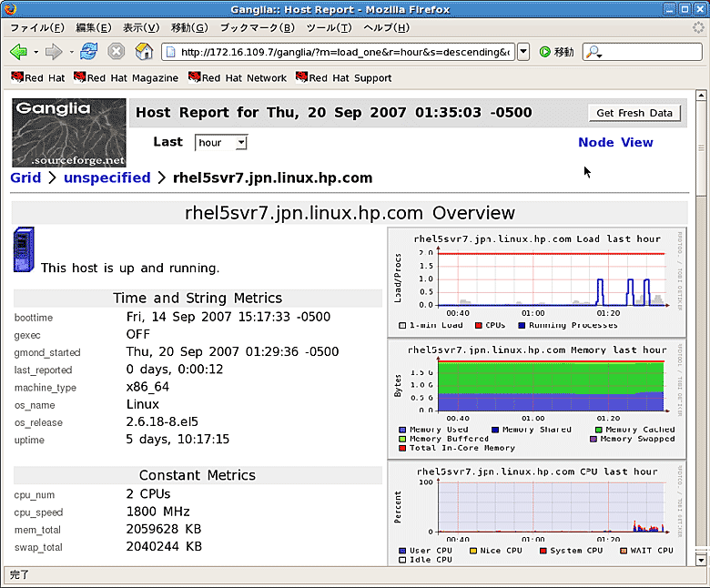Open the Red Hat Magazine bookmark
The width and height of the screenshot is (710, 588).
coord(127,78)
